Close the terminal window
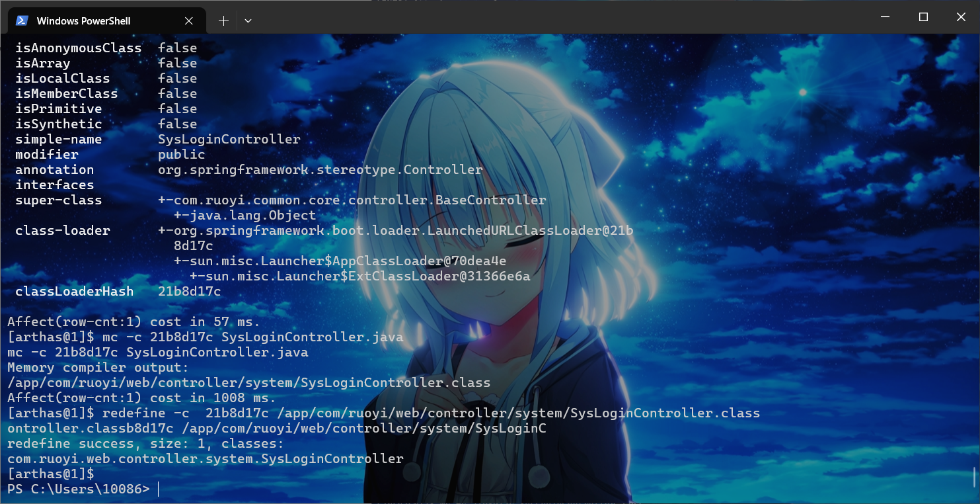 [961, 17]
